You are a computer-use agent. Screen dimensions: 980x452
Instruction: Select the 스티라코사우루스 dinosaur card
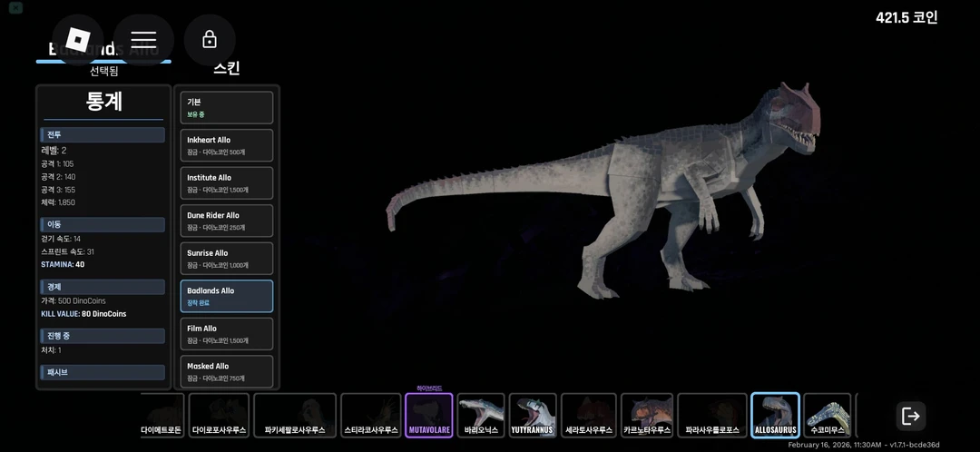pos(370,415)
